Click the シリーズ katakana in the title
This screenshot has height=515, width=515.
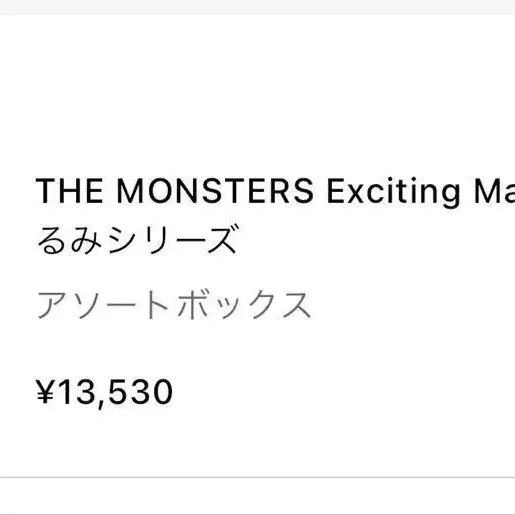point(173,240)
